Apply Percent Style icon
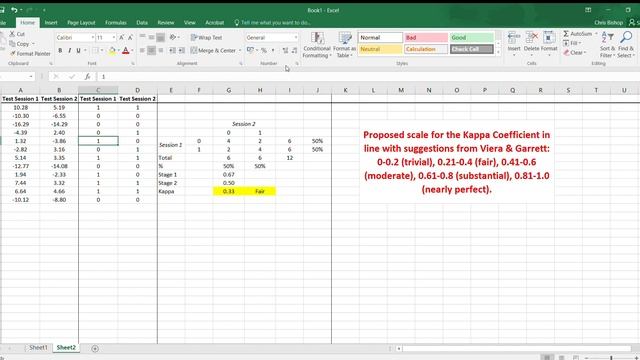Viewport: 640px width, 360px height. point(264,51)
